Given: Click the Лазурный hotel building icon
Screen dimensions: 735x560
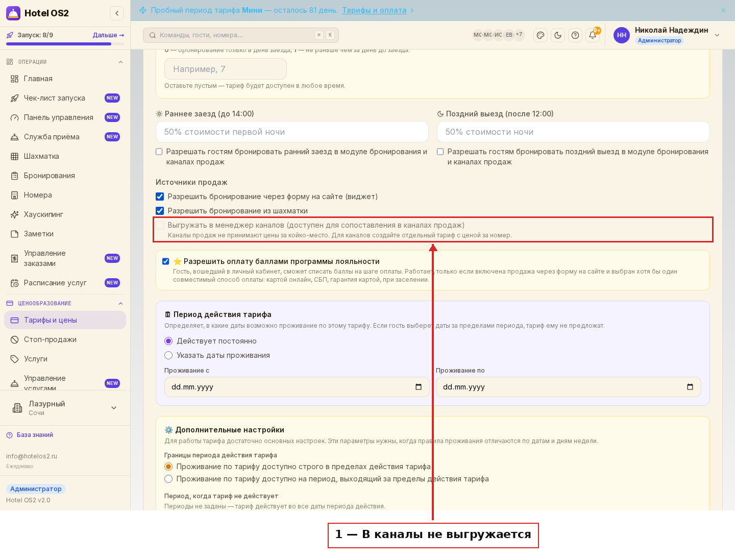Looking at the screenshot, I should pos(17,408).
